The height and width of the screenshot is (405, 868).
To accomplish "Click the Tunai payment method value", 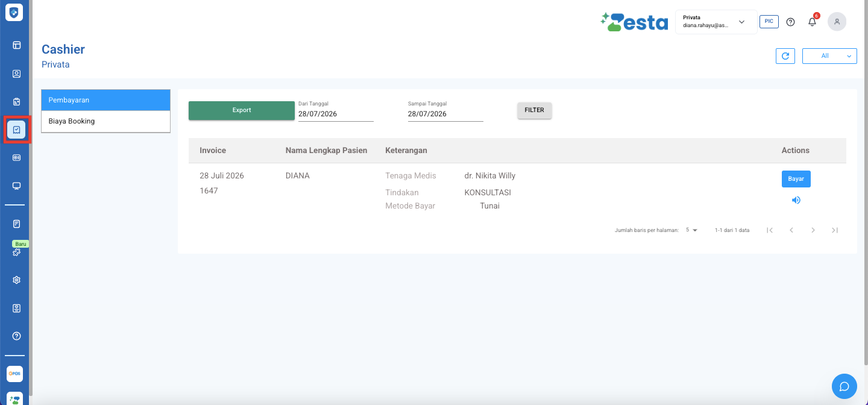I will [x=490, y=206].
